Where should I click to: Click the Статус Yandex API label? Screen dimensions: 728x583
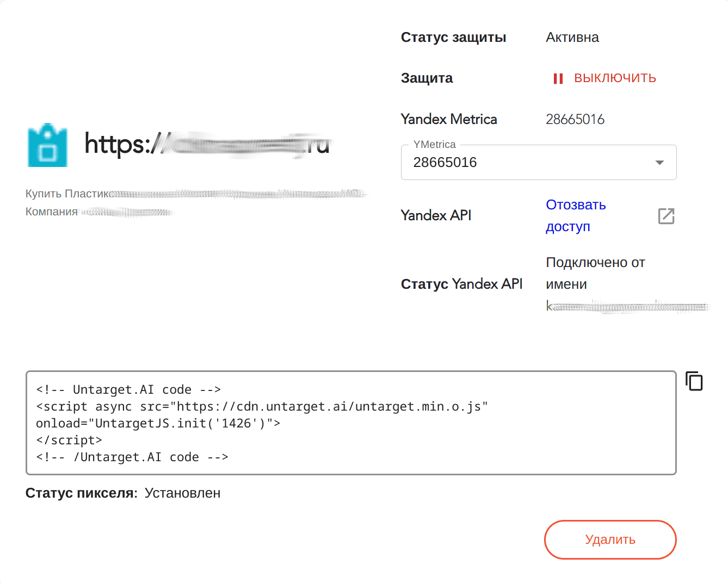[x=461, y=284]
